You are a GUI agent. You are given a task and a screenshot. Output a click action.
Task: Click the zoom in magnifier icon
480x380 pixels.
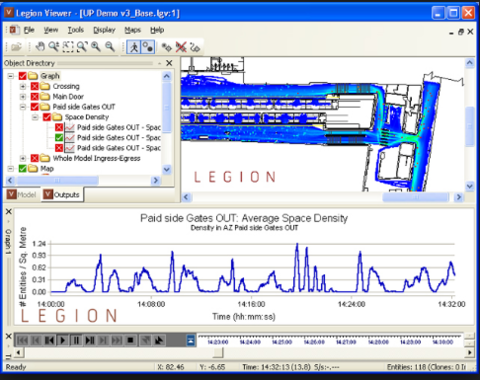pyautogui.click(x=96, y=47)
